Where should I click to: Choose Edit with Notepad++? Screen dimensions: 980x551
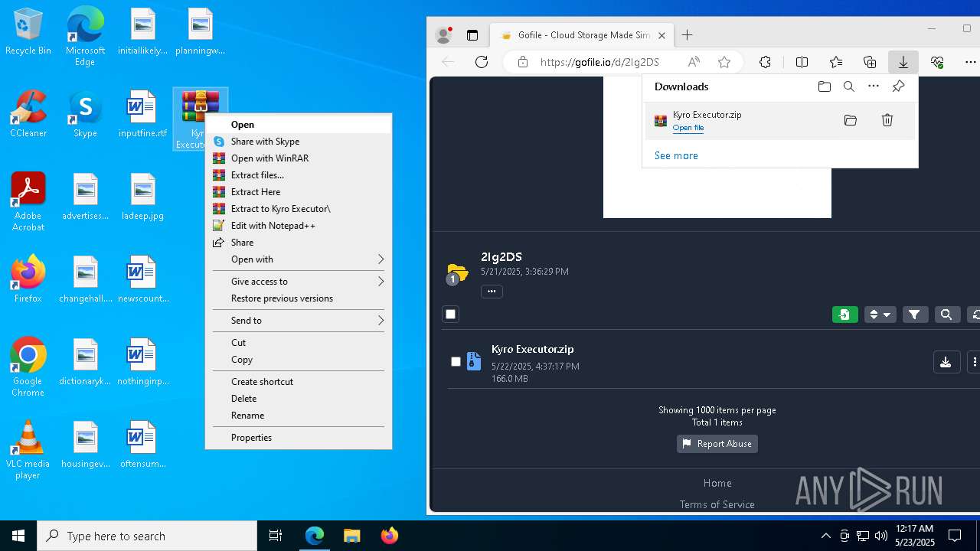(299, 226)
